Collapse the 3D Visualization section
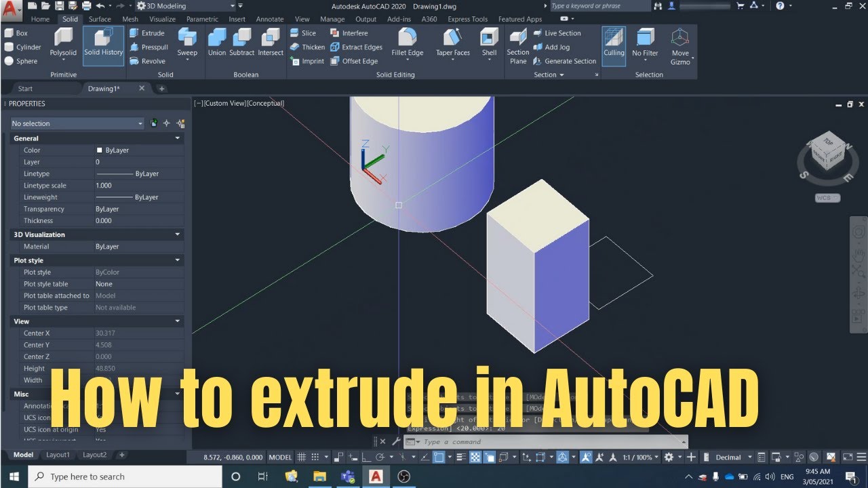The image size is (868, 488). click(x=178, y=234)
